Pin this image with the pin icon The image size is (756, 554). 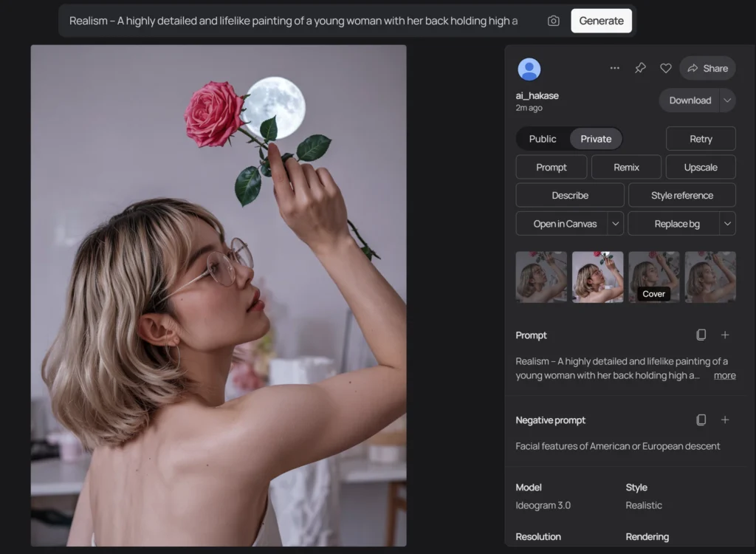click(x=640, y=68)
